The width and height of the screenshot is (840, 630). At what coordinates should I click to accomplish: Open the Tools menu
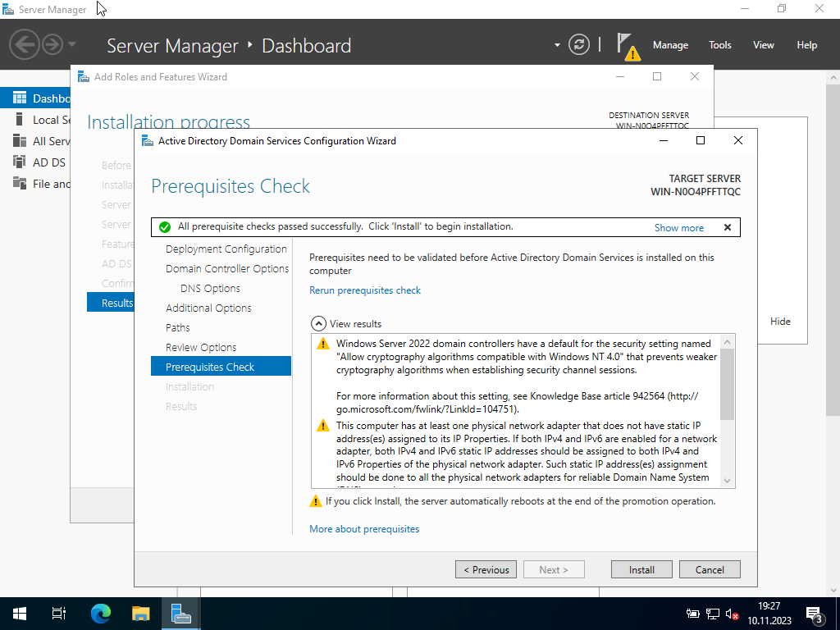tap(719, 45)
